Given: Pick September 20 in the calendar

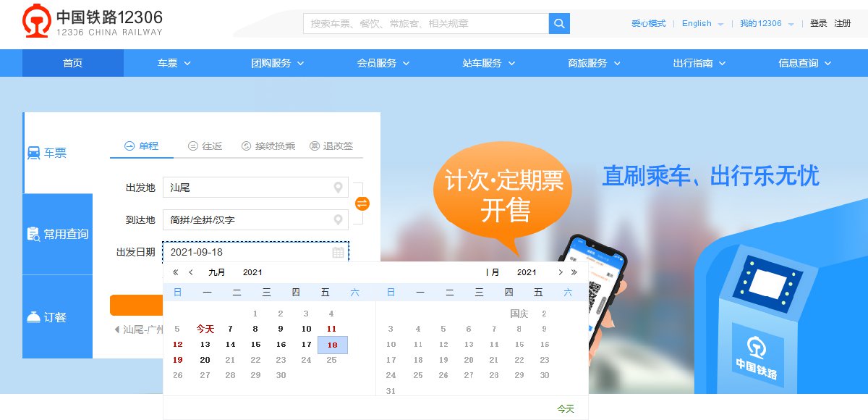Looking at the screenshot, I should pyautogui.click(x=205, y=360).
